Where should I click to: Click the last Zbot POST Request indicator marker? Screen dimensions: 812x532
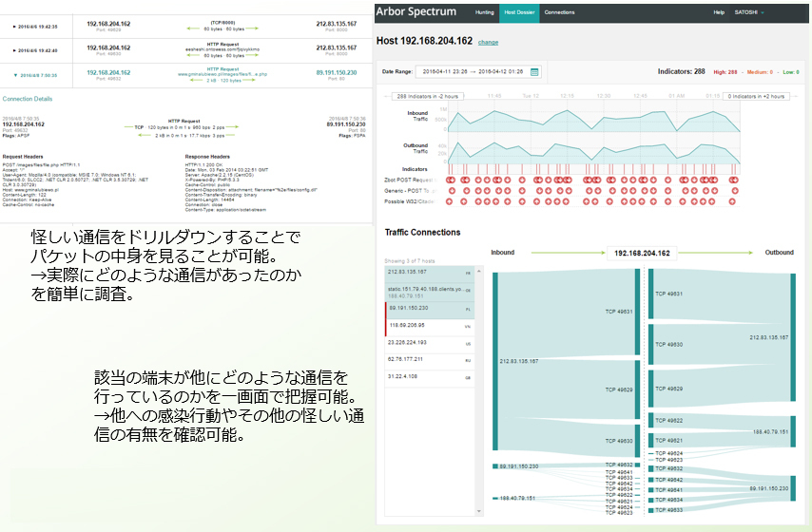[733, 180]
